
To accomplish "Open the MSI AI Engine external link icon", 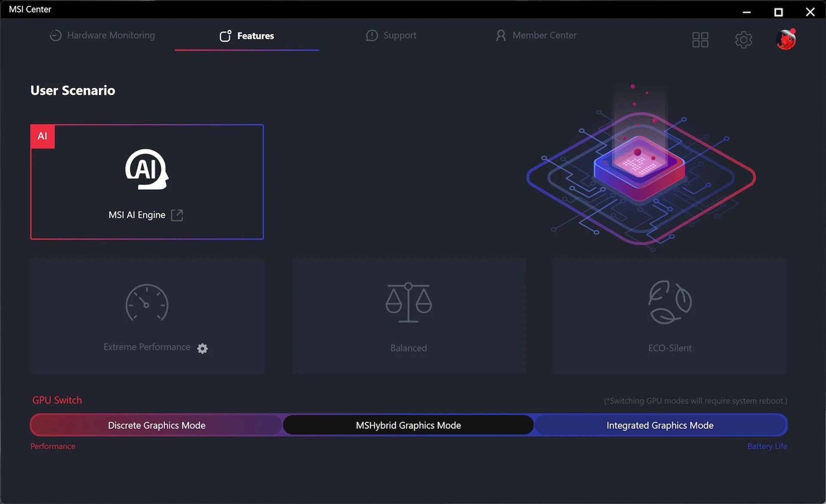I will click(x=177, y=215).
